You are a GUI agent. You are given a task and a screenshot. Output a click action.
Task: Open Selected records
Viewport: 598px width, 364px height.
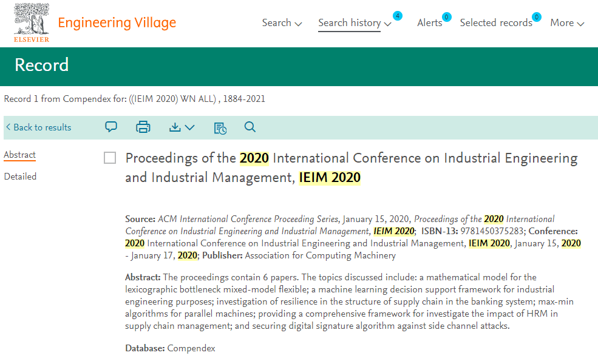[x=496, y=23]
